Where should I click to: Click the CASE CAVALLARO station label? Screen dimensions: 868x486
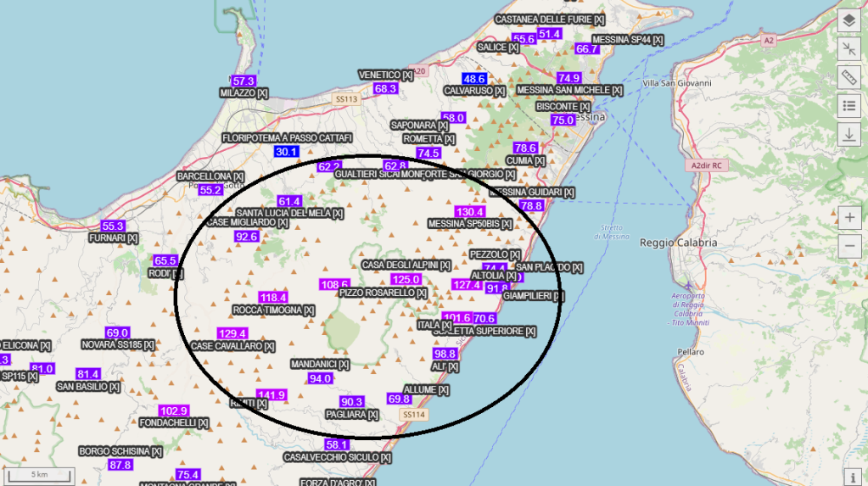click(232, 346)
